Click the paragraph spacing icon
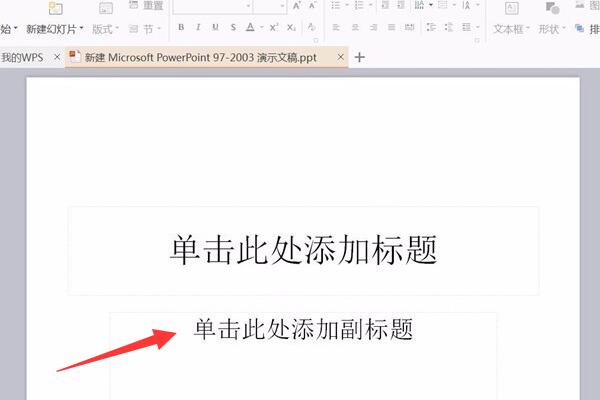 449,27
